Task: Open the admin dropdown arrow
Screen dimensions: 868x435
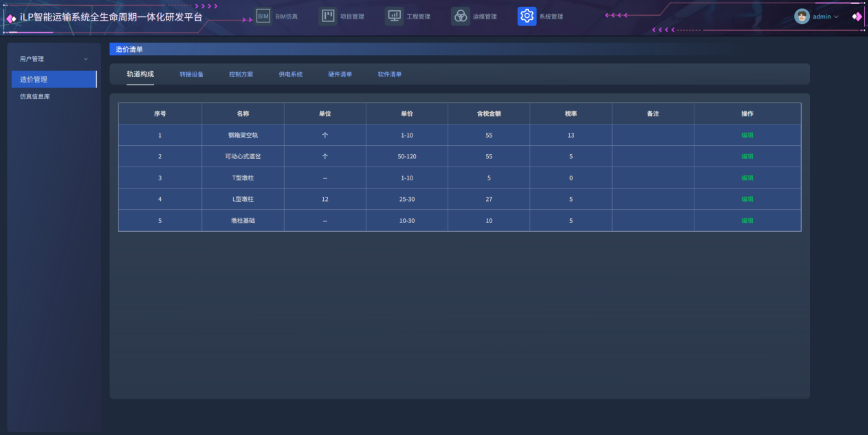Action: click(x=836, y=17)
